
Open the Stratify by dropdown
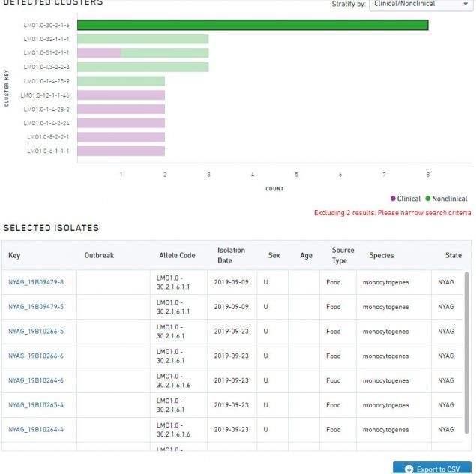tap(421, 4)
